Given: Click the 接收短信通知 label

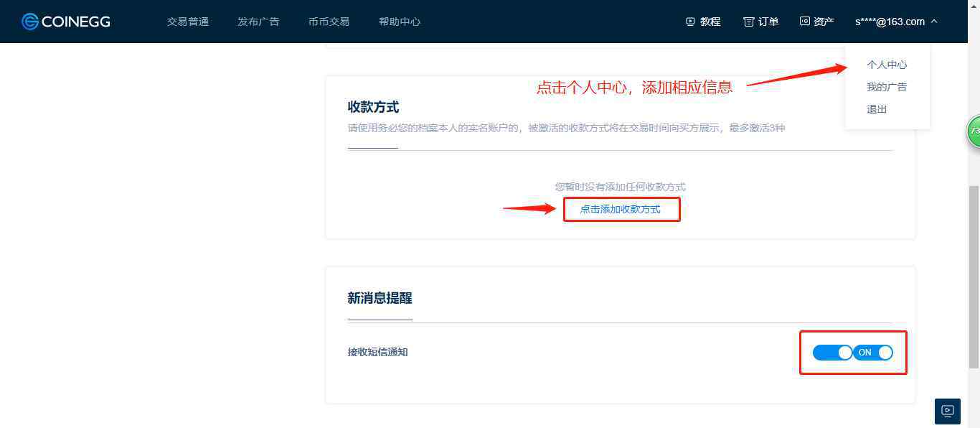Looking at the screenshot, I should tap(378, 352).
